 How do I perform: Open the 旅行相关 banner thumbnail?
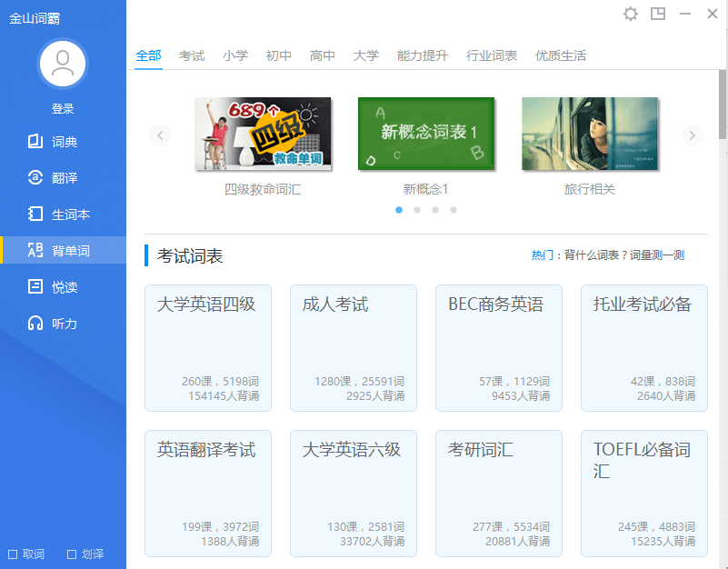[590, 134]
